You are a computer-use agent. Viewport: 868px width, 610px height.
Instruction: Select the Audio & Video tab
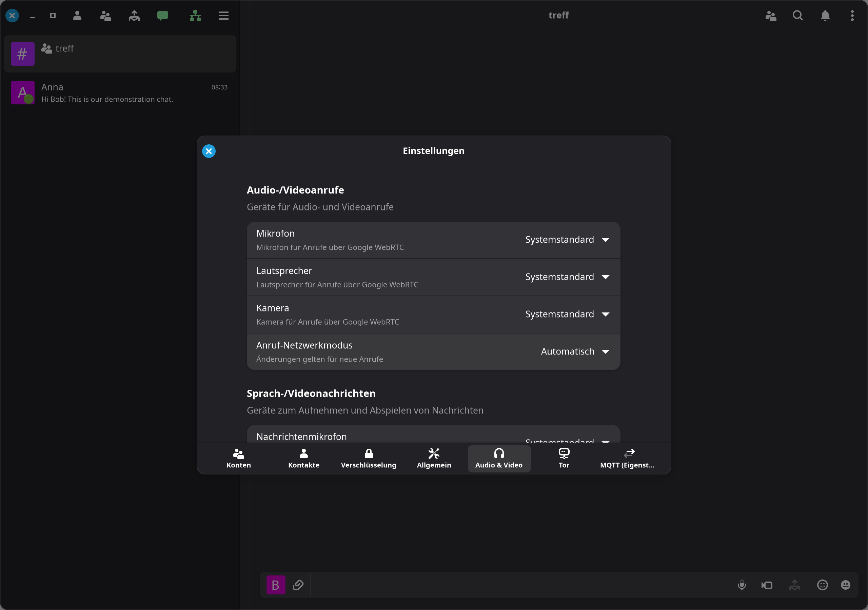pyautogui.click(x=499, y=459)
